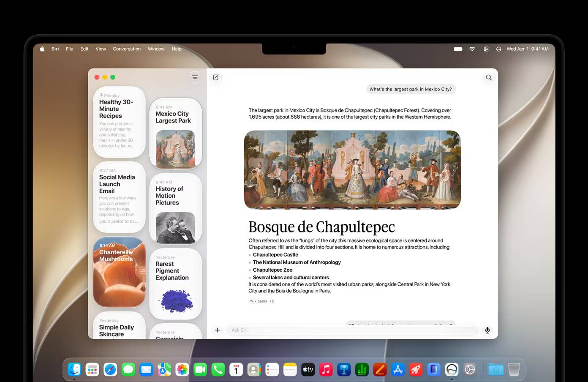Click the Ask Siri text field
588x382 pixels.
tap(352, 330)
